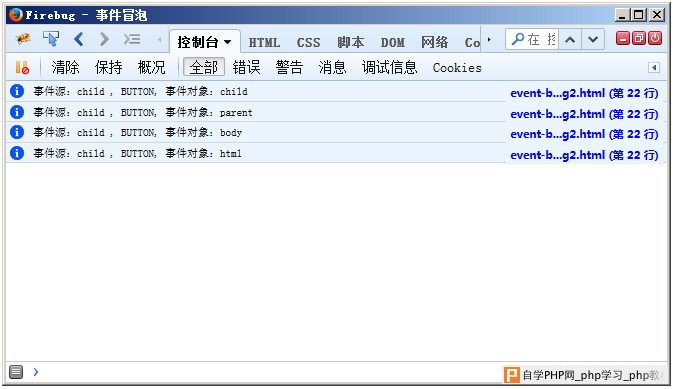Open the DOM tab
Viewport: 673px width, 389px height.
(x=393, y=43)
